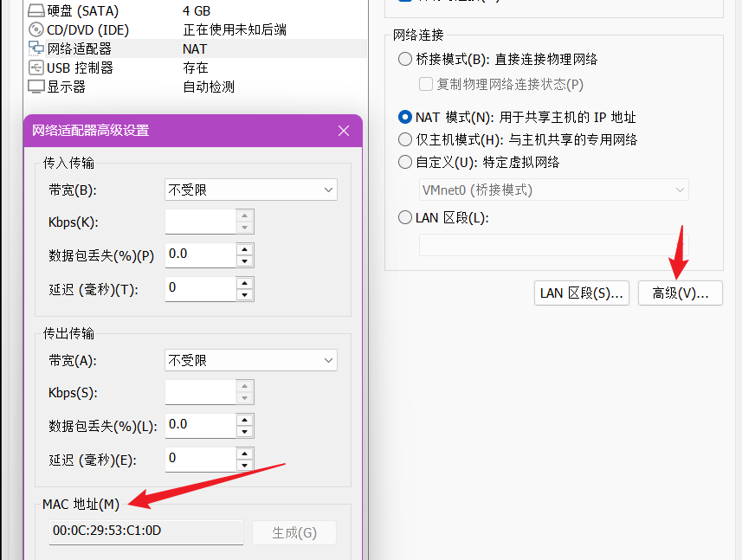Viewport: 742px width, 560px height.
Task: Open outgoing bandwidth dropdown
Action: 250,360
